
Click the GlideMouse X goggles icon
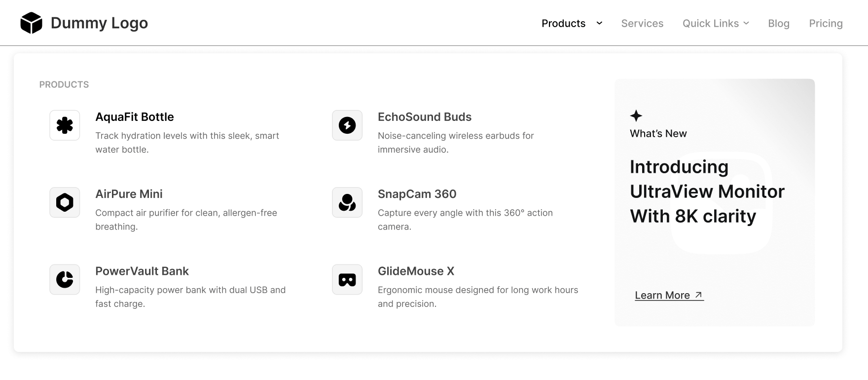pyautogui.click(x=347, y=279)
